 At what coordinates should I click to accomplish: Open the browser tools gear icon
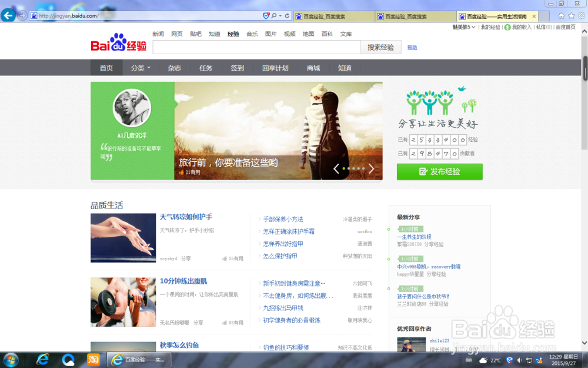582,16
